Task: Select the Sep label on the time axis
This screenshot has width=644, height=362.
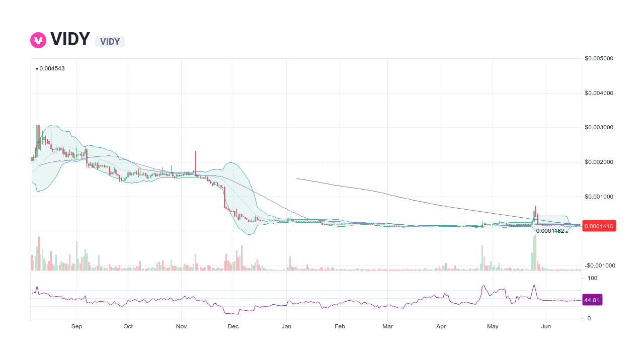Action: 76,326
